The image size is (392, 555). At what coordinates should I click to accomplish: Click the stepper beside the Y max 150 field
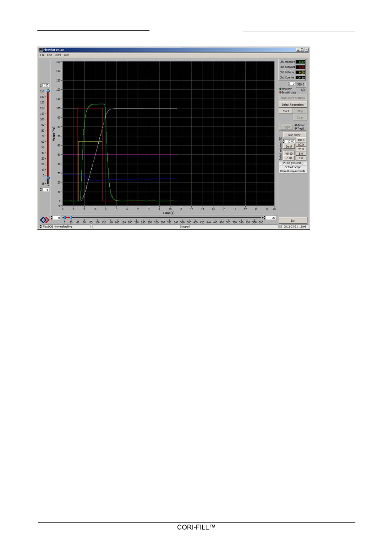tap(41, 86)
